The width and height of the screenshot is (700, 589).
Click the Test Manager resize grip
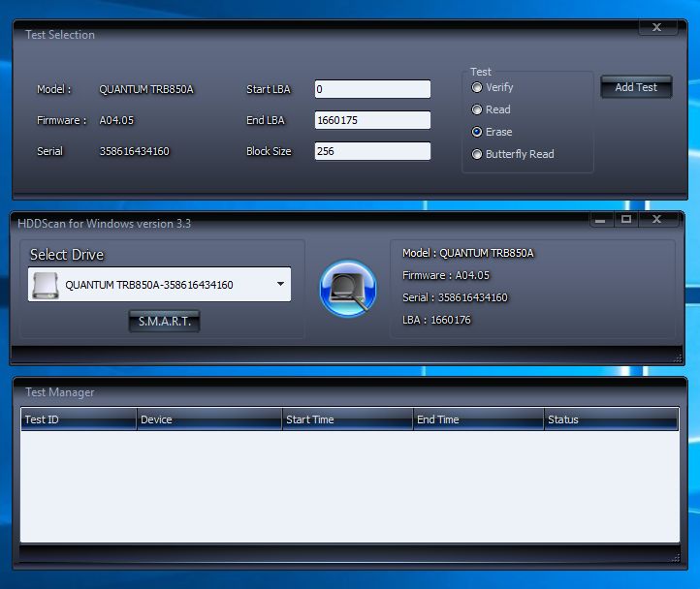676,558
